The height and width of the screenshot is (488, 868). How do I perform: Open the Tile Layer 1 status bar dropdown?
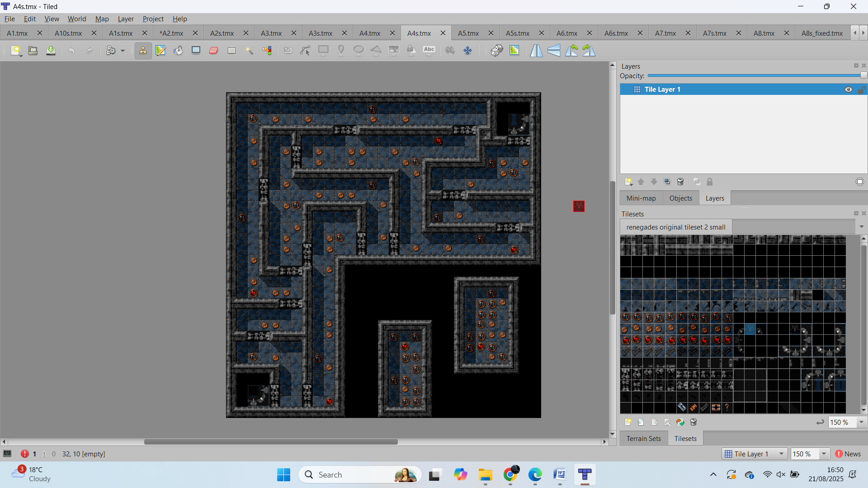[781, 454]
